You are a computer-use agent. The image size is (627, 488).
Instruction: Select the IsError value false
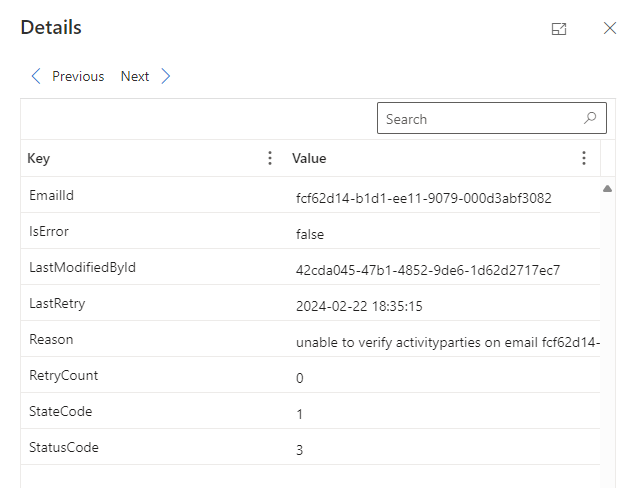(310, 234)
